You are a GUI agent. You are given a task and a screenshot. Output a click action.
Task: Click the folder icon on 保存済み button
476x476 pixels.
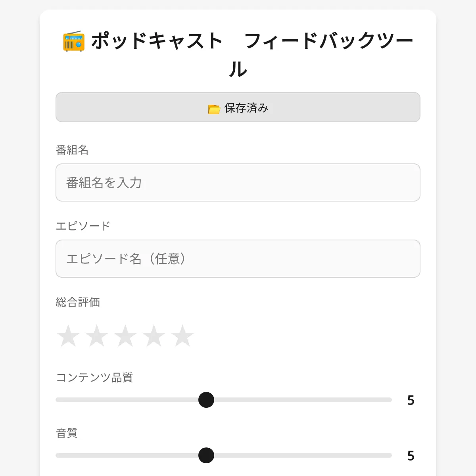(214, 109)
